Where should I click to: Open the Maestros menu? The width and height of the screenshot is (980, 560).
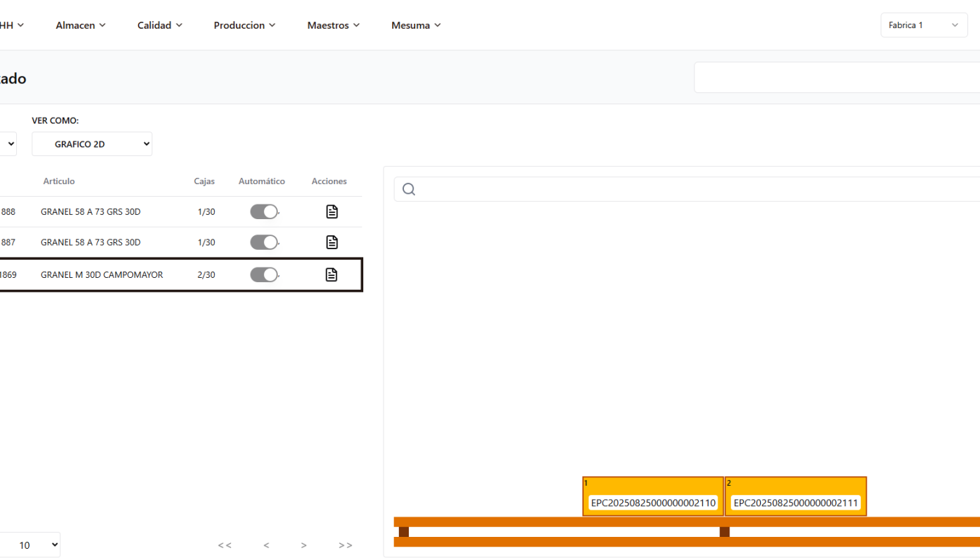(x=333, y=25)
